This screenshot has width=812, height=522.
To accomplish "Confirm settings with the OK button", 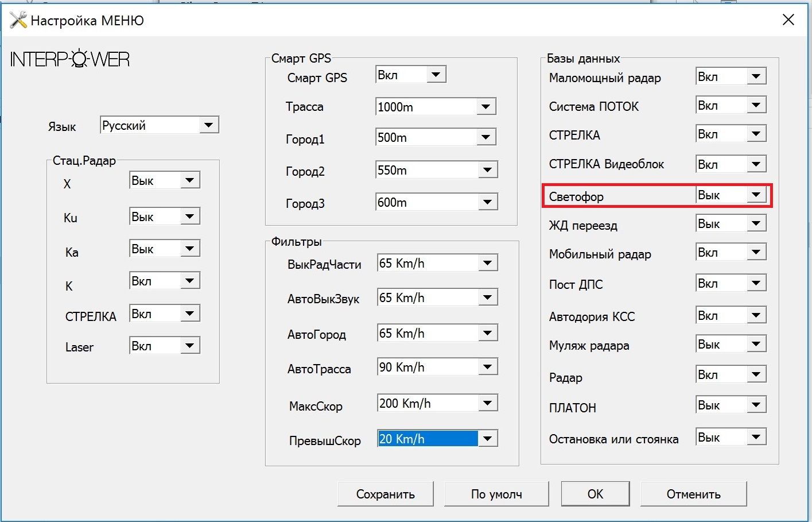I will pyautogui.click(x=595, y=494).
